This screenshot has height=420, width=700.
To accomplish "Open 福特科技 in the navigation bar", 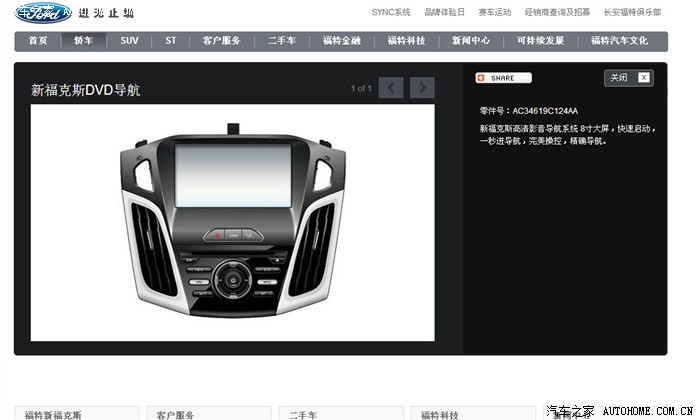I will (x=406, y=41).
